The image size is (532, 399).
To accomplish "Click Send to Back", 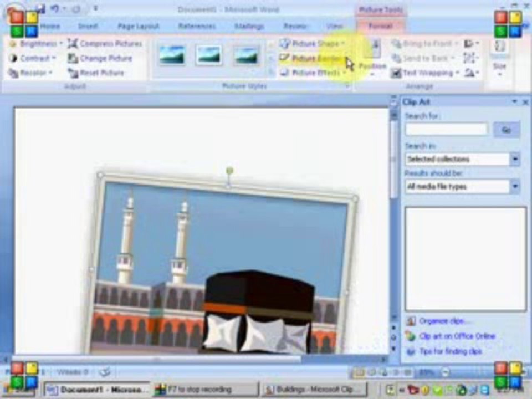I will pos(423,58).
